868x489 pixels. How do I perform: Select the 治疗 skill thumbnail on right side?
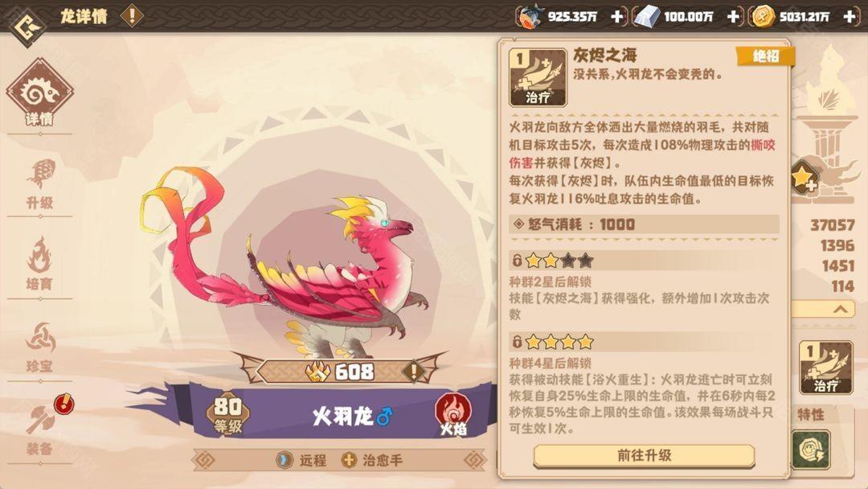pyautogui.click(x=826, y=368)
